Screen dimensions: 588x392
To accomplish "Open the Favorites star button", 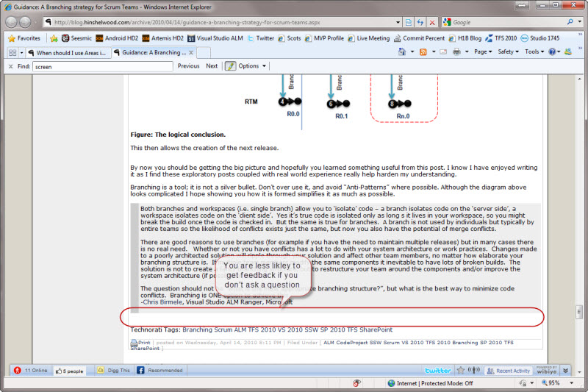I will click(x=24, y=38).
